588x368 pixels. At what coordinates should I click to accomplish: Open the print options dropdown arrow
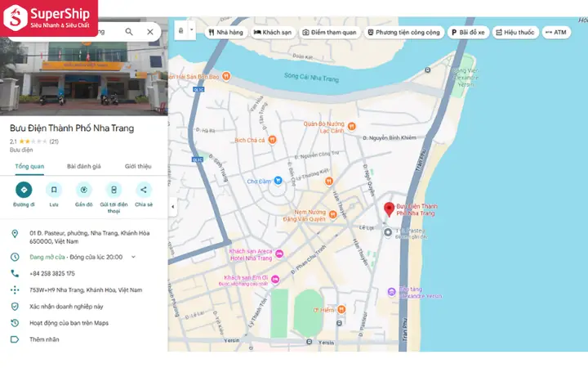pos(192,29)
